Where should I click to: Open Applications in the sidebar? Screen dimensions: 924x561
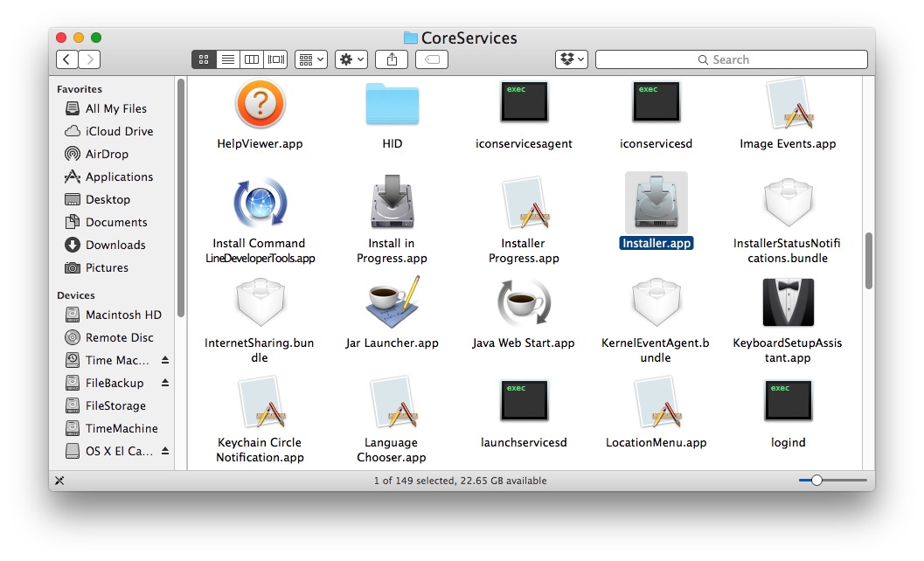click(118, 177)
